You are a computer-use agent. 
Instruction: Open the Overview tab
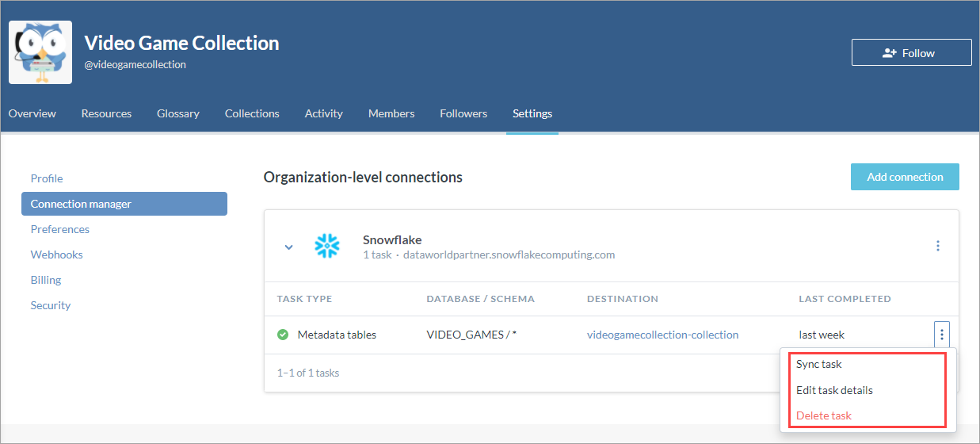32,113
